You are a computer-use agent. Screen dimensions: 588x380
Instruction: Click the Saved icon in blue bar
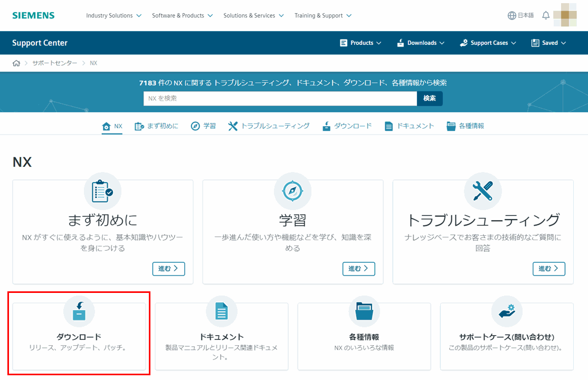pyautogui.click(x=535, y=43)
